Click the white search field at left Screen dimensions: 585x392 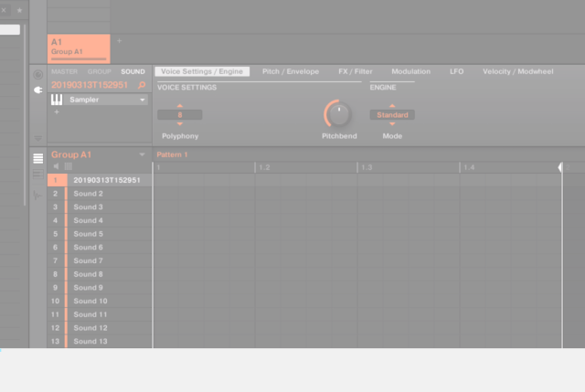coord(10,29)
